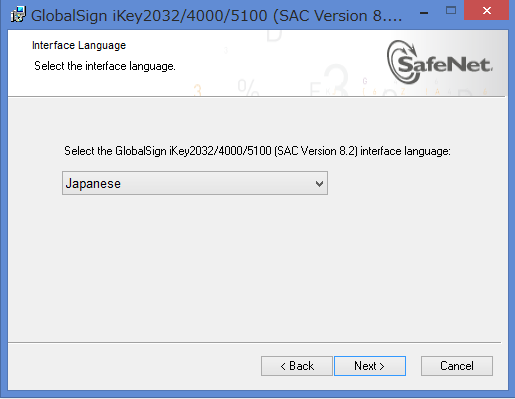Click the 'Select the interface language.' subtitle
515x399 pixels.
pos(105,66)
